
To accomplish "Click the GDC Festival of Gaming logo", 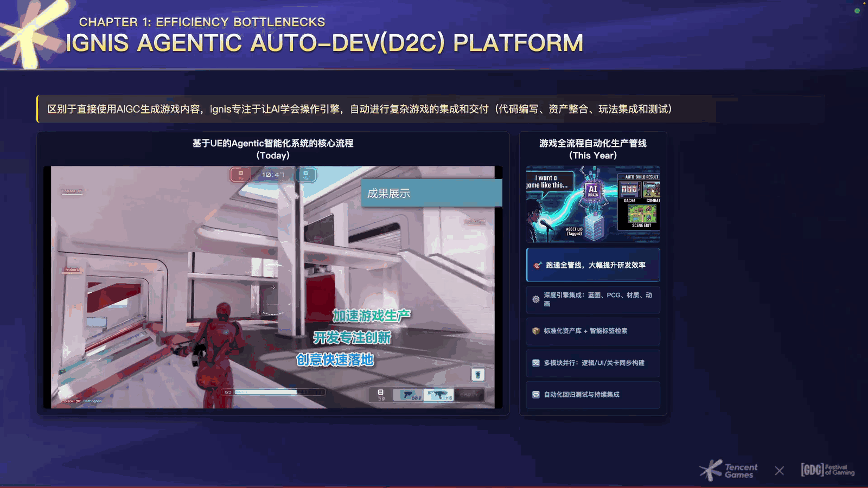I will point(828,470).
